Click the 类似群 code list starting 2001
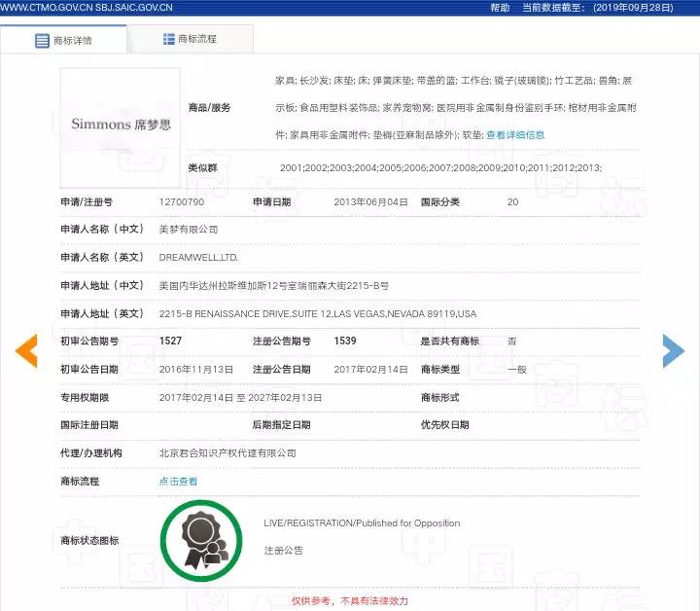Viewport: 700px width, 611px height. (439, 167)
